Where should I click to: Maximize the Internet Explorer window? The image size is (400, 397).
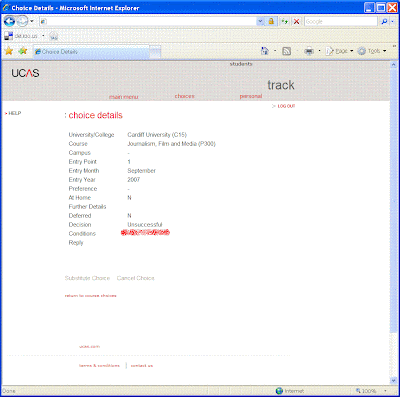380,8
